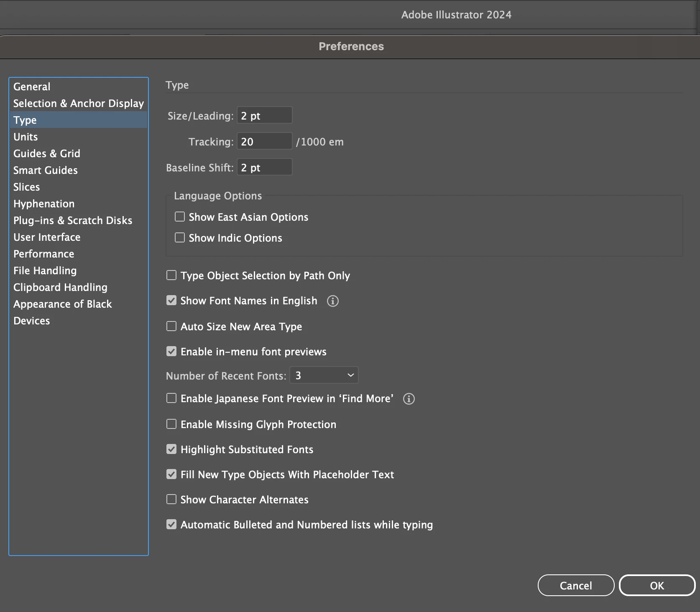
Task: Toggle Fill New Type Objects With Placeholder Text
Action: pos(171,474)
